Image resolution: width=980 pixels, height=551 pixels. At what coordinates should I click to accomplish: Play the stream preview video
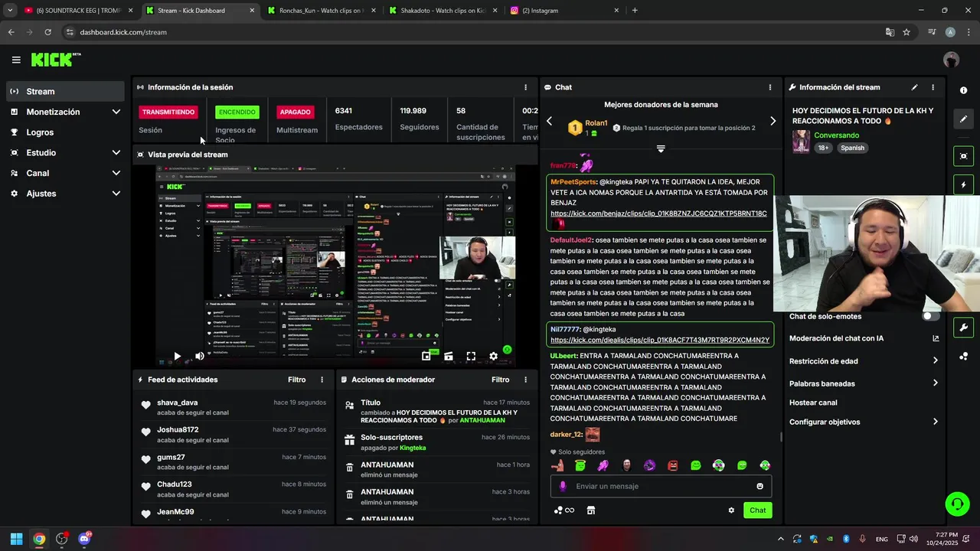coord(177,356)
